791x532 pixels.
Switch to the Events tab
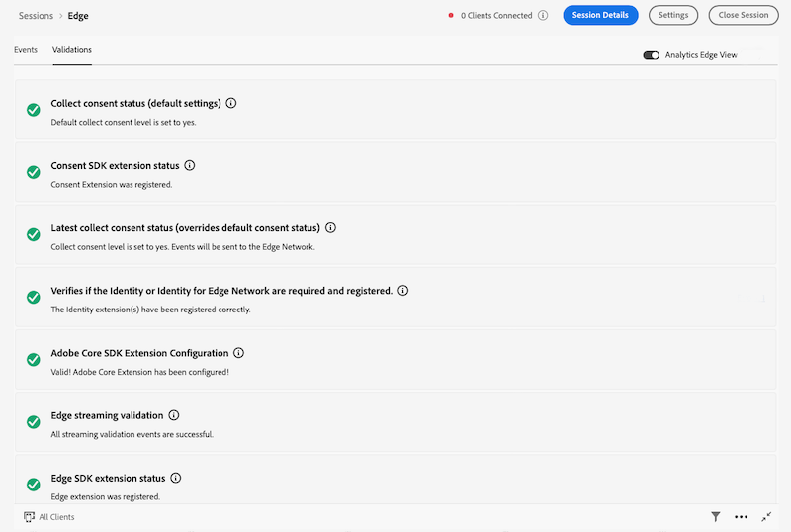26,49
